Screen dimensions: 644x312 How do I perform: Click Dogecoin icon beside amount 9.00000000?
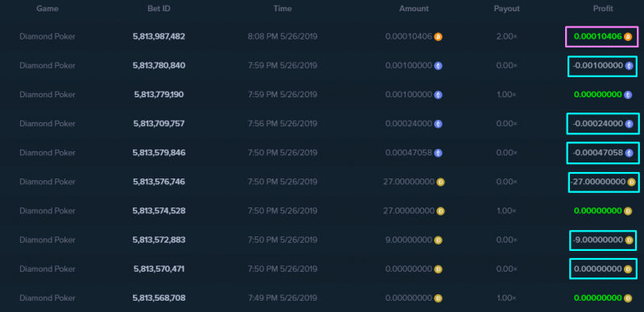pos(438,240)
